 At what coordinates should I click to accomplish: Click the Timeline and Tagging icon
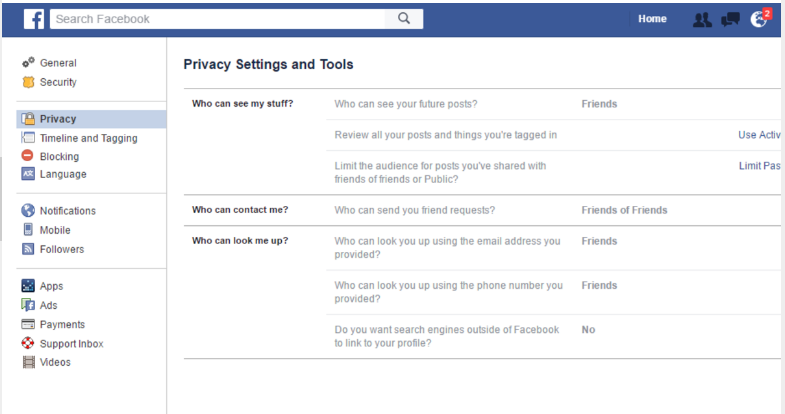click(29, 138)
